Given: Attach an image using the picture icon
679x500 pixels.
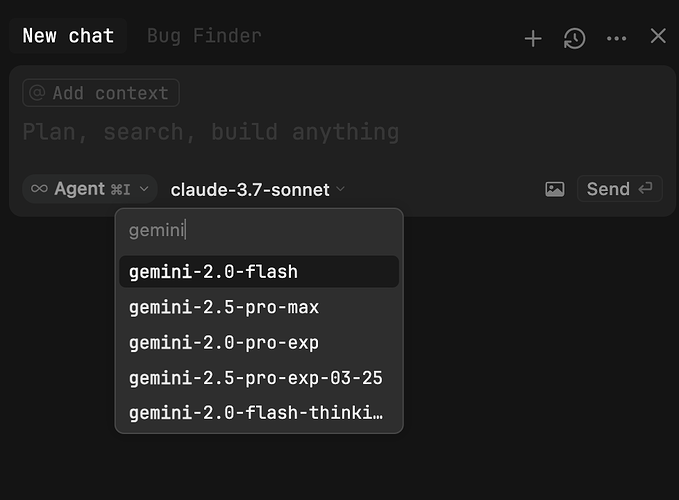Looking at the screenshot, I should click(555, 189).
